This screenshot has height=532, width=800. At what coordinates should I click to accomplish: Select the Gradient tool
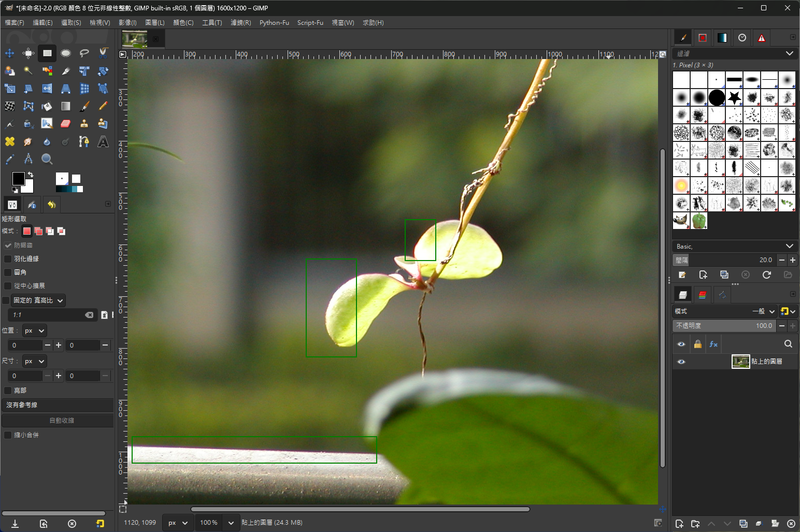[66, 106]
